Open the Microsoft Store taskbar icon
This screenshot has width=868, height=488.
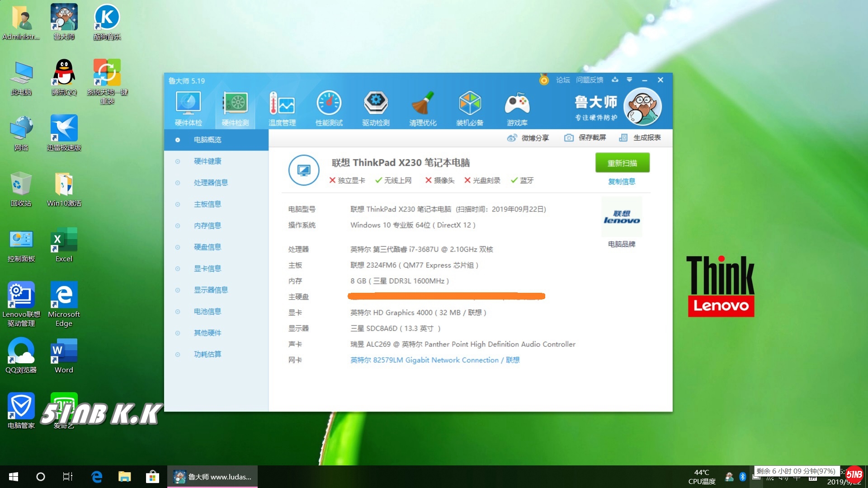pyautogui.click(x=152, y=477)
